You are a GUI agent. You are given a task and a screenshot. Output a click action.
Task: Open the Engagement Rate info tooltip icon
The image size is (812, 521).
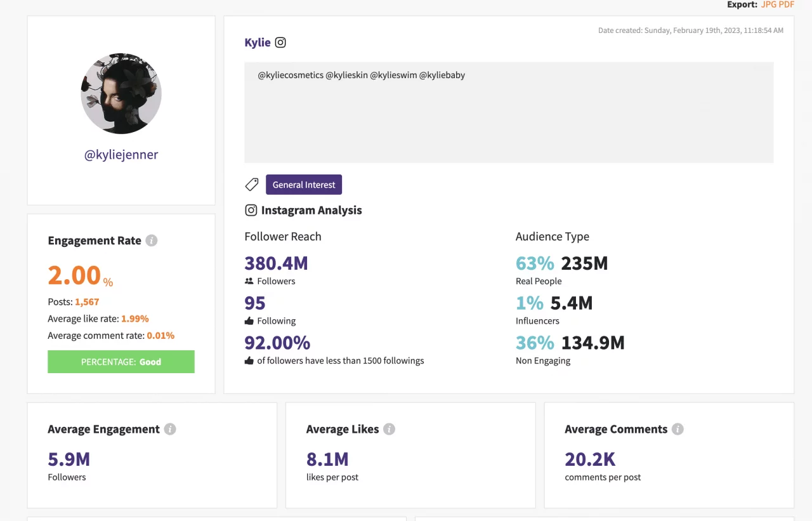coord(151,241)
